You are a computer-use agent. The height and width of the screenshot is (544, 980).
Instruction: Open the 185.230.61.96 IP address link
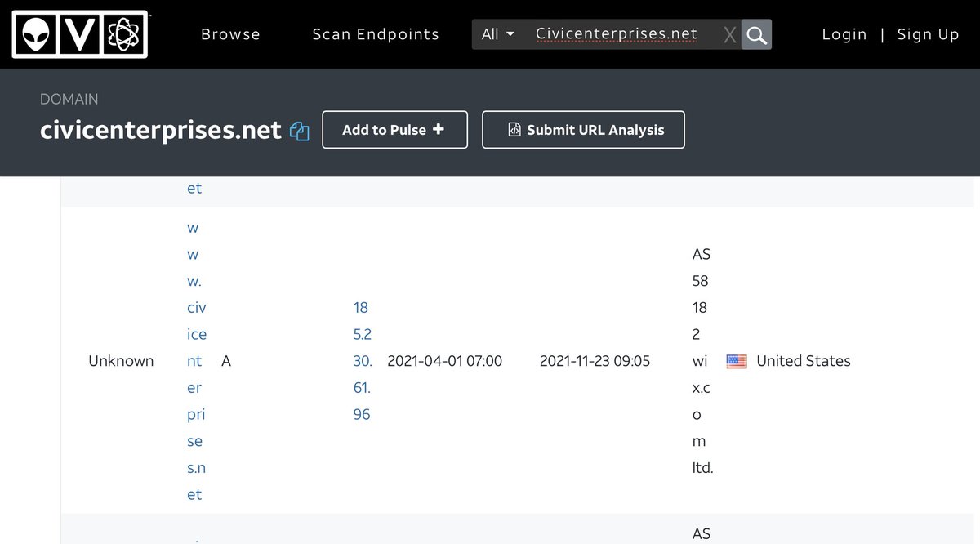click(362, 361)
